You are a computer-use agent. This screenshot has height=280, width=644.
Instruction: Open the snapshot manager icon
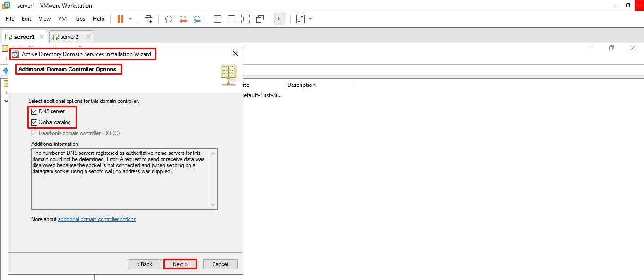pos(197,19)
